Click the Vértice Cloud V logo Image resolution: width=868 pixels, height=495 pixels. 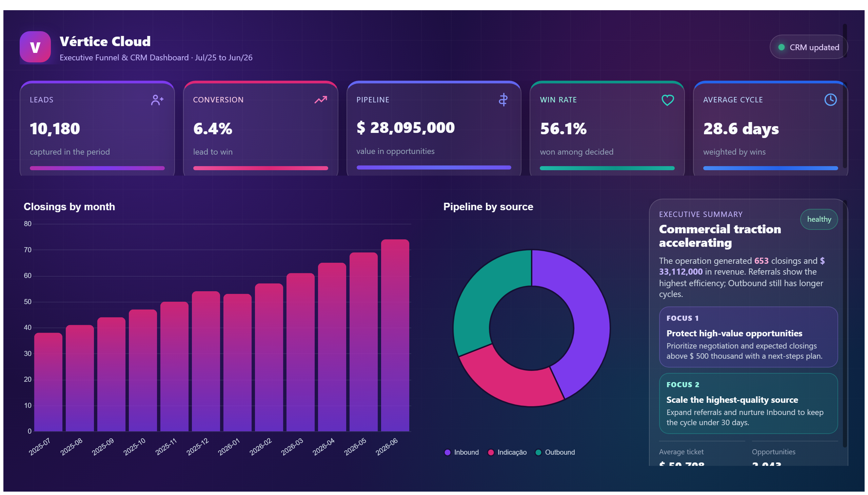click(x=35, y=47)
